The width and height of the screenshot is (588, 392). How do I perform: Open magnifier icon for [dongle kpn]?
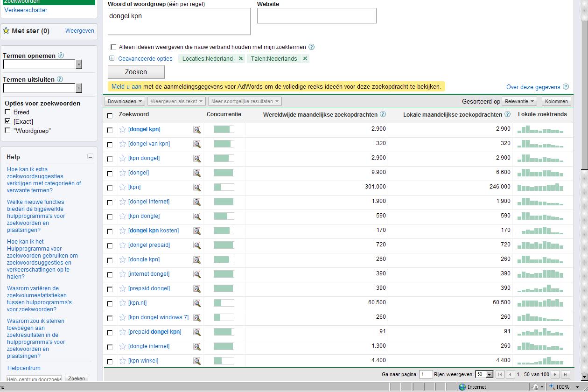(x=197, y=260)
